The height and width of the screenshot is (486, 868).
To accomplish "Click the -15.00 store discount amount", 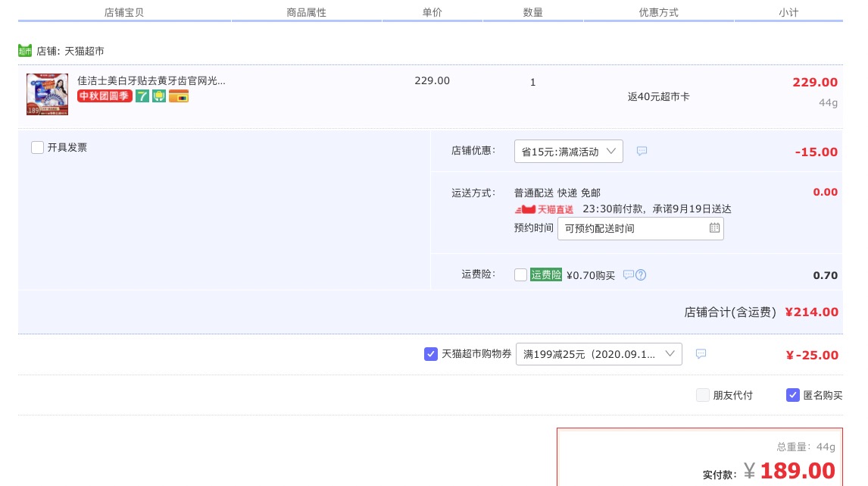I will coord(816,152).
